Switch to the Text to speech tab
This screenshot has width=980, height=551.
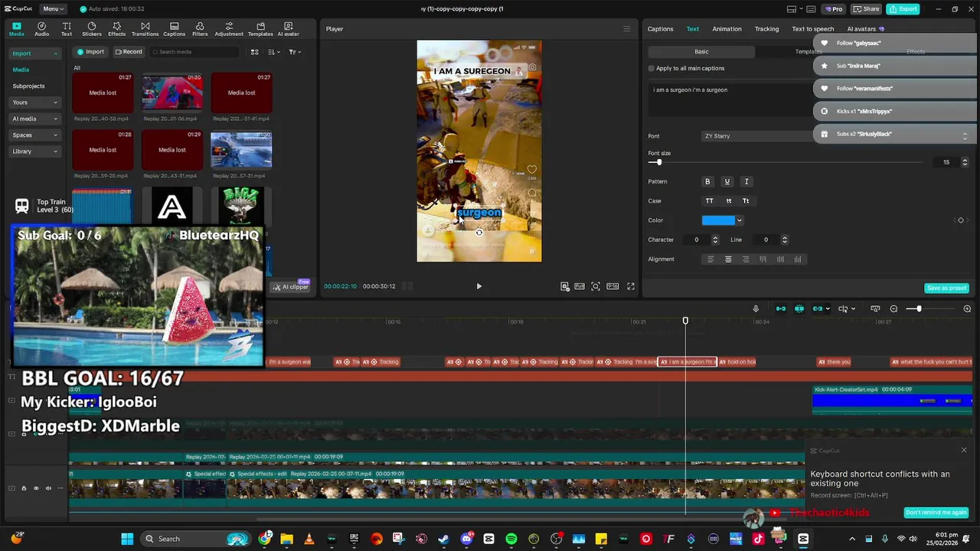tap(813, 29)
